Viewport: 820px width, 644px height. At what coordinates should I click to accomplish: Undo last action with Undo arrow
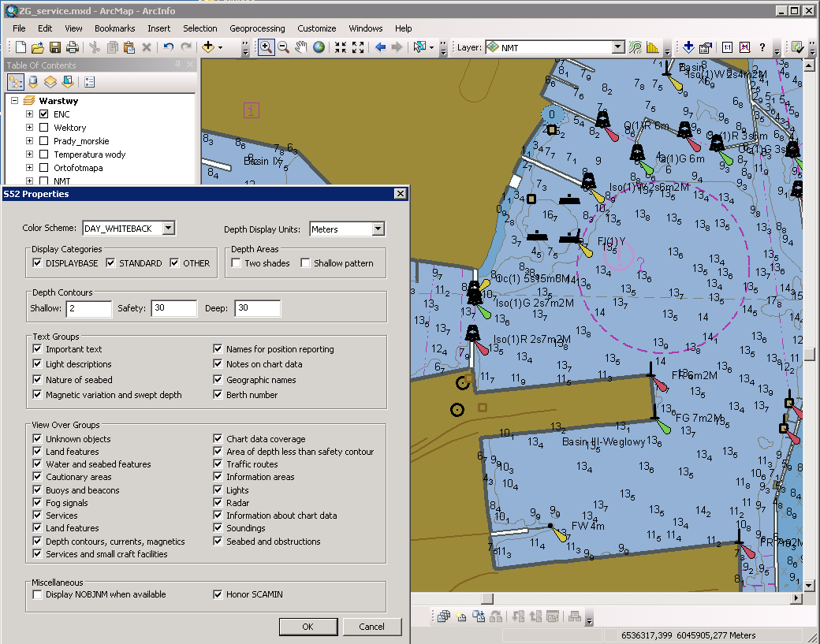point(168,47)
